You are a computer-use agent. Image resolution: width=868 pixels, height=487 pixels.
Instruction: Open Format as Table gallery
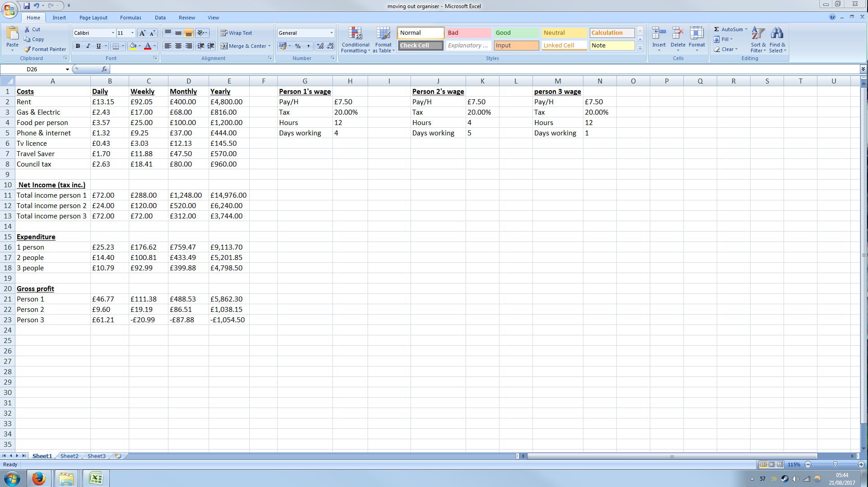pyautogui.click(x=383, y=40)
